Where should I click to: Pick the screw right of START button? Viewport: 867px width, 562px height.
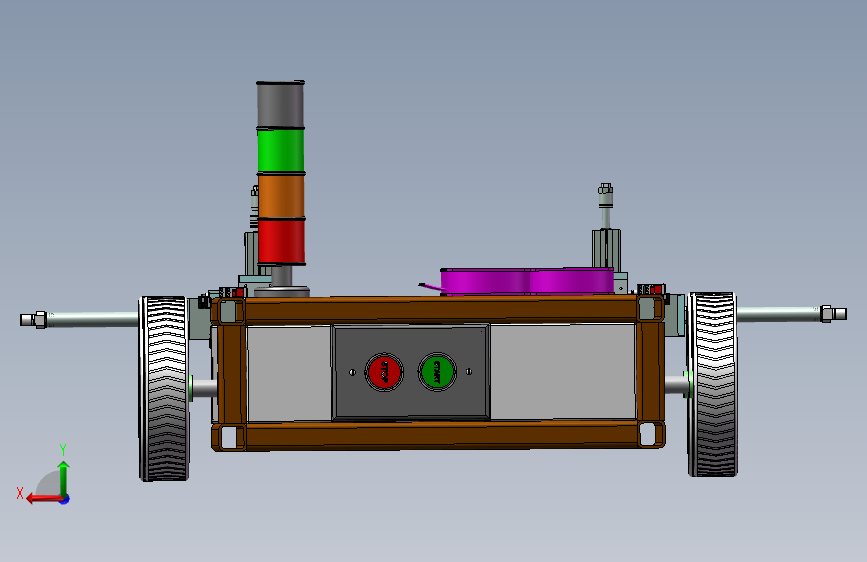[469, 372]
